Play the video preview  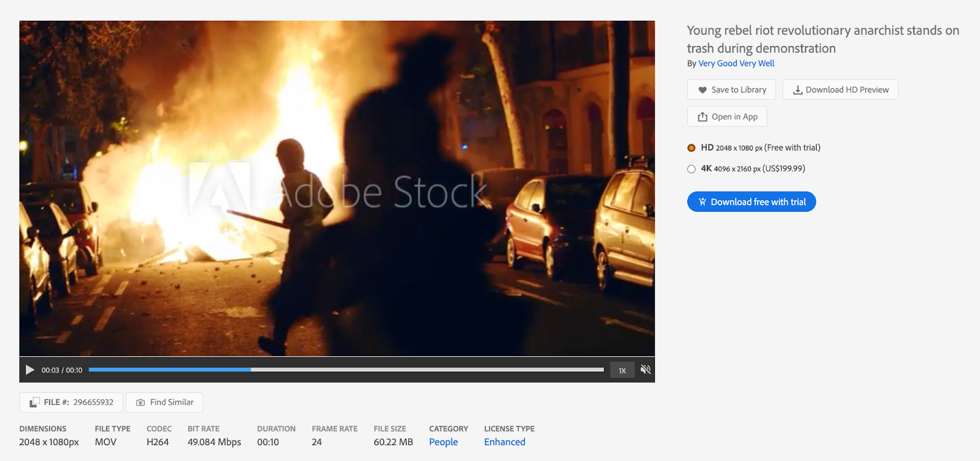pyautogui.click(x=29, y=370)
